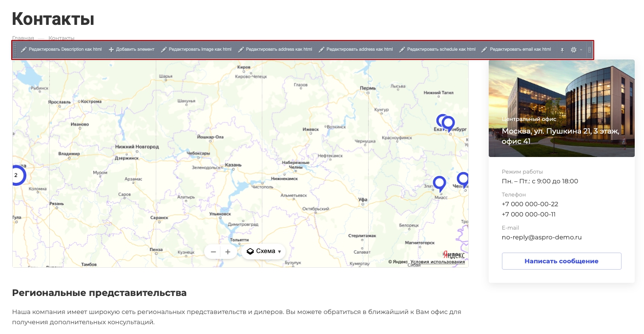The width and height of the screenshot is (644, 334).
Task: Click Редактировать email как html
Action: pyautogui.click(x=516, y=49)
